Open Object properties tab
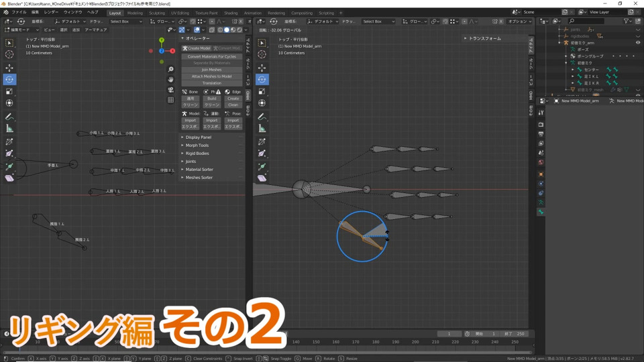This screenshot has width=644, height=362. [x=541, y=174]
